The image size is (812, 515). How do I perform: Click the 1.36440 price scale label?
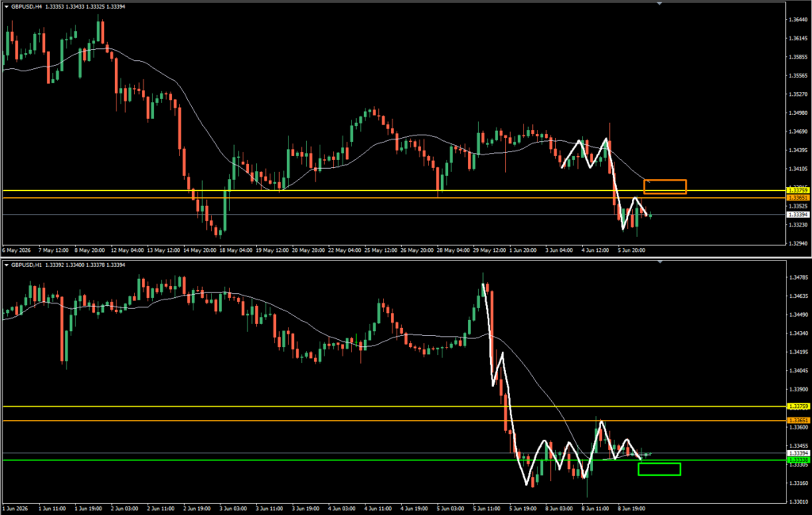click(798, 20)
